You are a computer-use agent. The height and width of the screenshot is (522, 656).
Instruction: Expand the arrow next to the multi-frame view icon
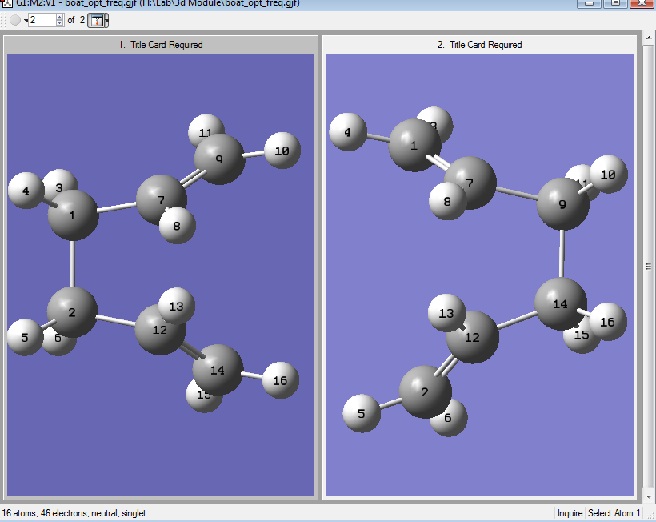[107, 20]
